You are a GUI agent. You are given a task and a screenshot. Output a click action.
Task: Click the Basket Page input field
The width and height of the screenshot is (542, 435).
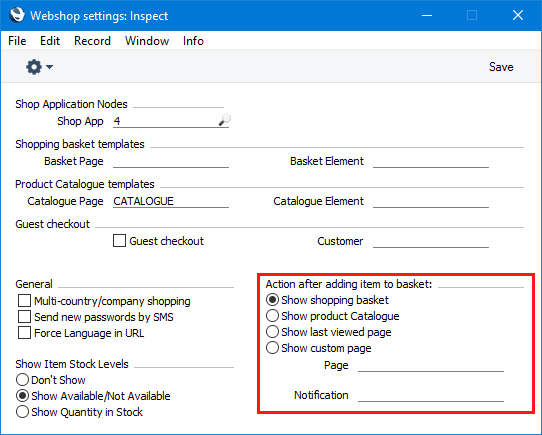click(171, 161)
